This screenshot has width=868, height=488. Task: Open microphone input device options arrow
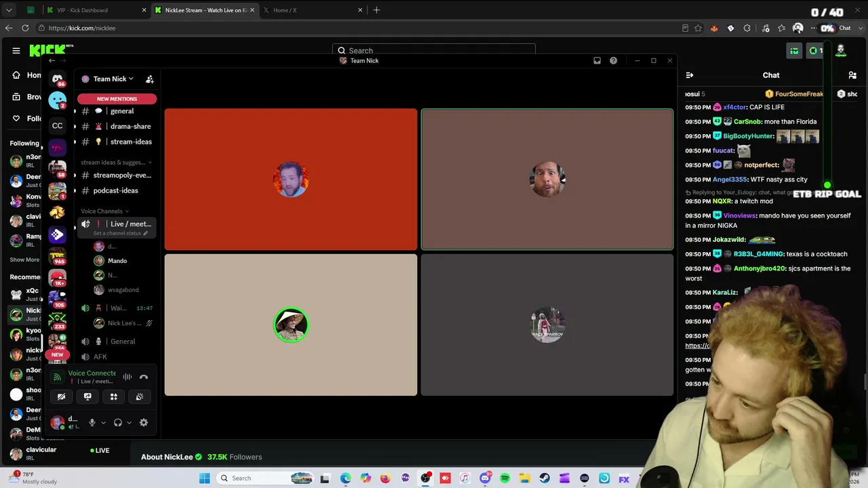[103, 422]
